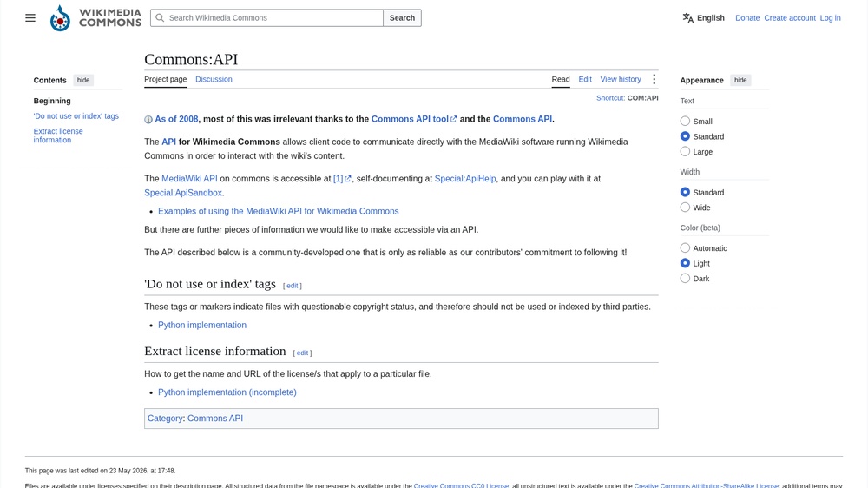Click the magnifier icon in search box
868x488 pixels.
tap(160, 17)
